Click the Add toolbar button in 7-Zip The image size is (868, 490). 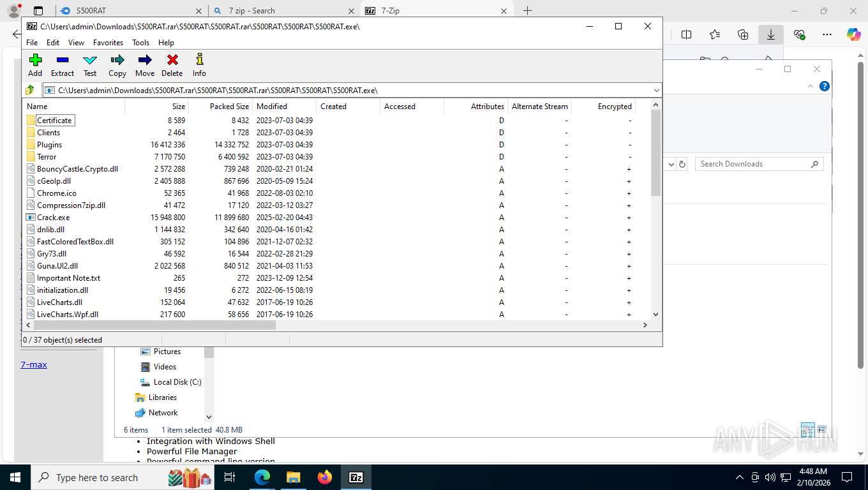[x=35, y=65]
